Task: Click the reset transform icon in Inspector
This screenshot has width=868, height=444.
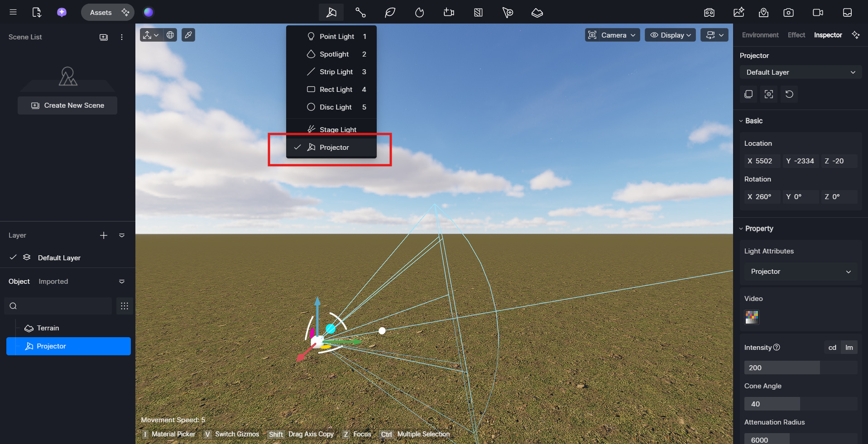Action: (789, 94)
